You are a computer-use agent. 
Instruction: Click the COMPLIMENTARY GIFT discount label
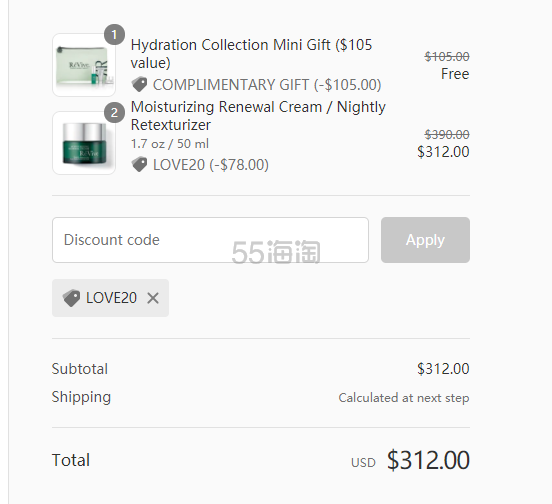pyautogui.click(x=267, y=85)
